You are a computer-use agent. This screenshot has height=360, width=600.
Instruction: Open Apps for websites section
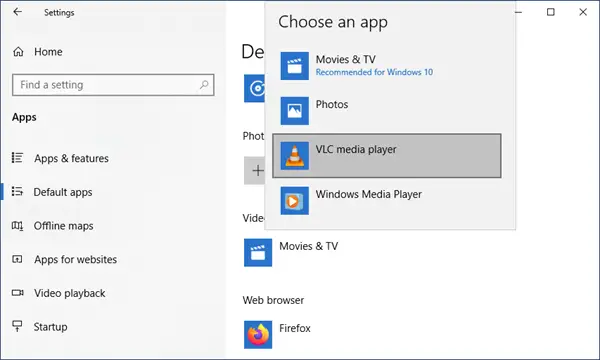coord(75,259)
